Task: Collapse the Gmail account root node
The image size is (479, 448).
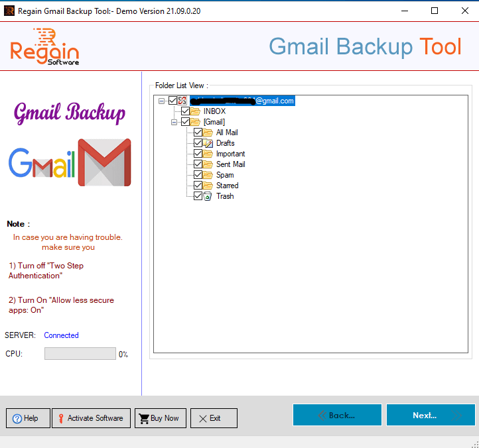Action: (162, 101)
